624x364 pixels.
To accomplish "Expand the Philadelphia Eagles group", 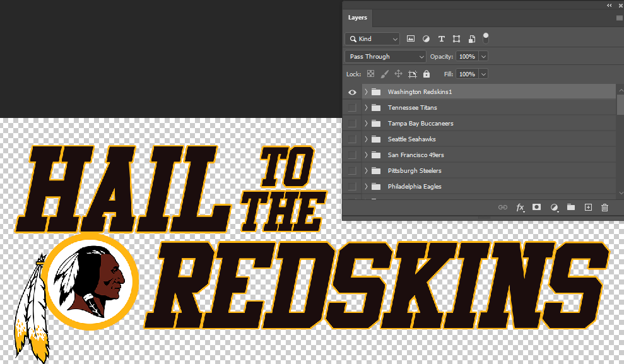I will pos(366,186).
